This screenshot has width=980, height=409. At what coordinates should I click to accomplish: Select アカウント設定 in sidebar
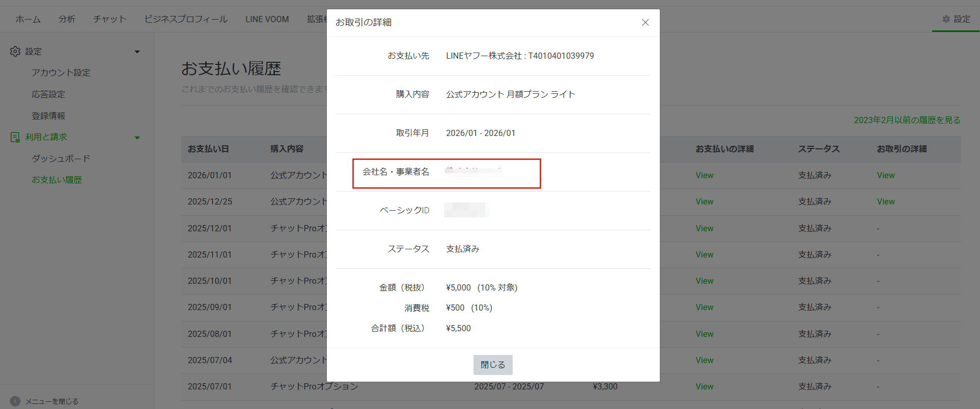pos(61,73)
